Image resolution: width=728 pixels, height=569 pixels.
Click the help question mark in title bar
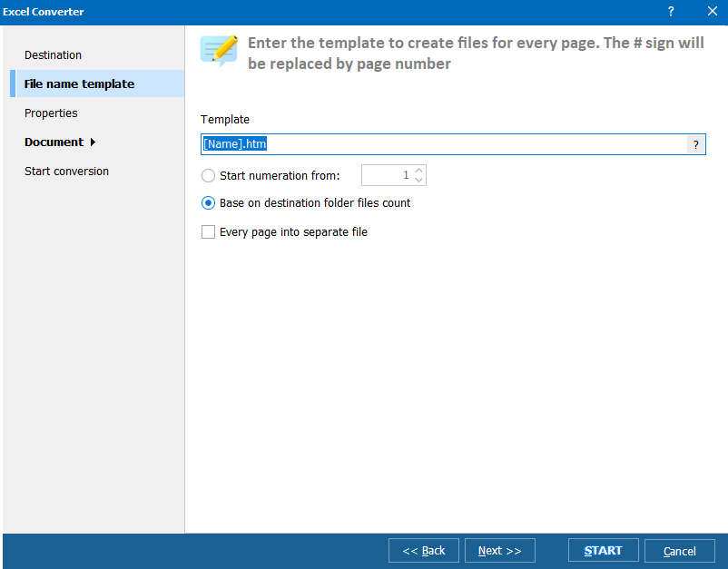(x=671, y=12)
